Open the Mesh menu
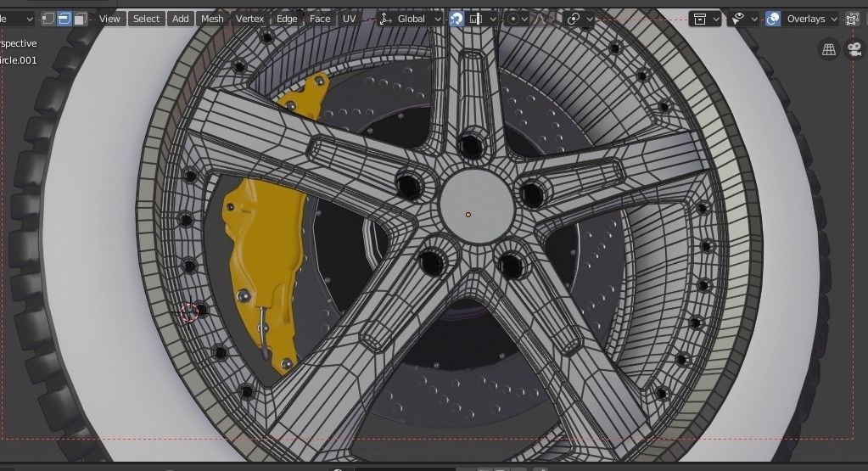 point(212,19)
